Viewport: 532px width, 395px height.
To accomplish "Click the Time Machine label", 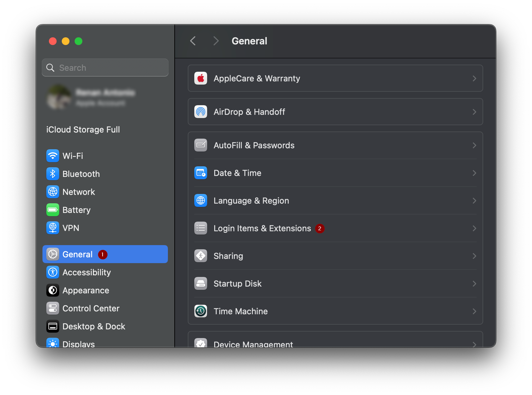I will click(x=241, y=311).
